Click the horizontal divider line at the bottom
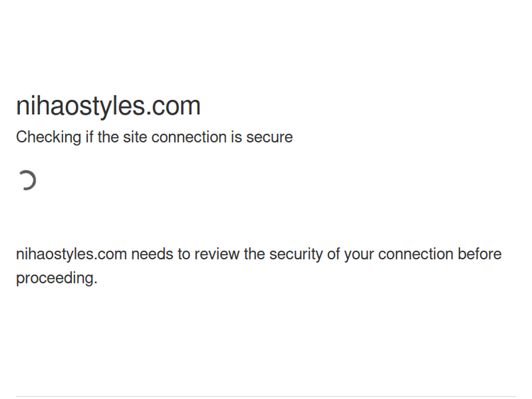Screen dimensions: 532x399 (266, 396)
